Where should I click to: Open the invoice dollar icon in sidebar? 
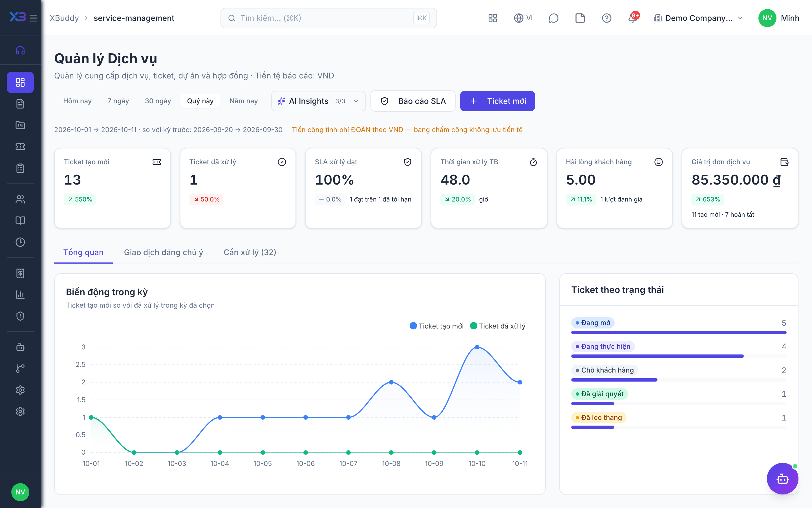(20, 273)
